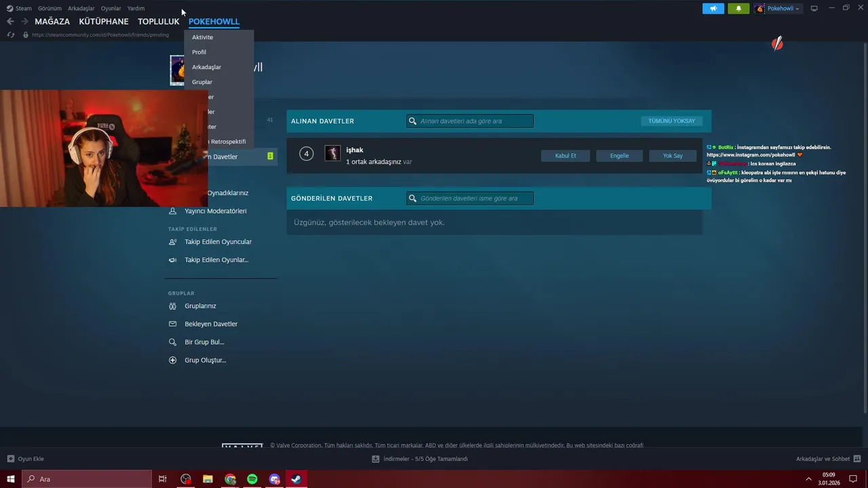Click the Bir Grup Bul magnifier icon
Image resolution: width=868 pixels, height=488 pixels.
172,342
